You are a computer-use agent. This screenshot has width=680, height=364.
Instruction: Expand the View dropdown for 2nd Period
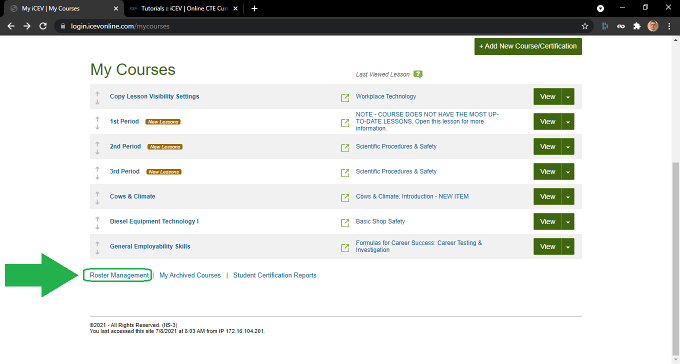coord(568,147)
